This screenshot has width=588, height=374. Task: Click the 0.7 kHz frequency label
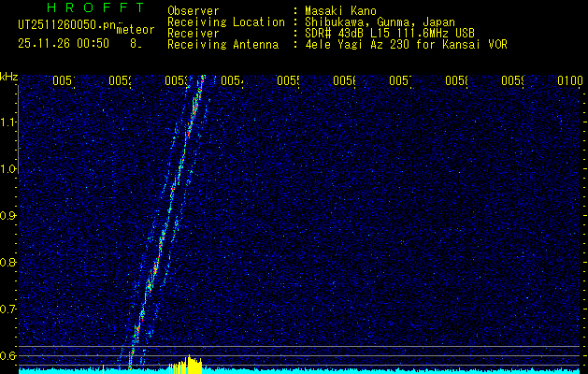coord(8,309)
